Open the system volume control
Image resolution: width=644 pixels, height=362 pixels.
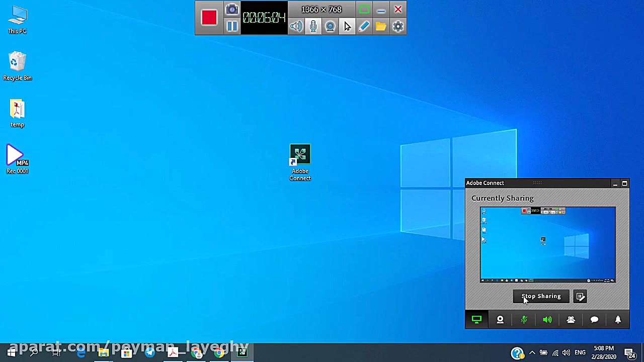[567, 353]
